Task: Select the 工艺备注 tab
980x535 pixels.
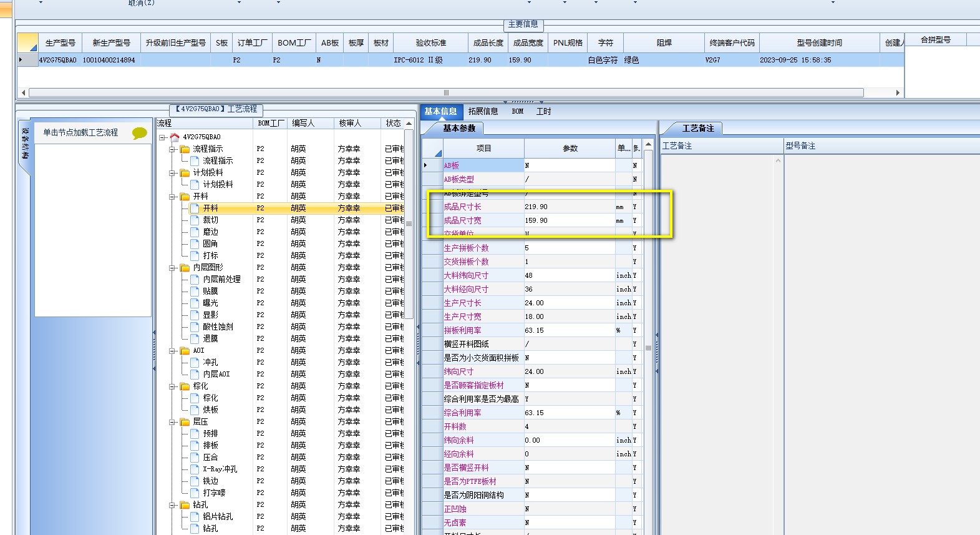Action: click(697, 128)
